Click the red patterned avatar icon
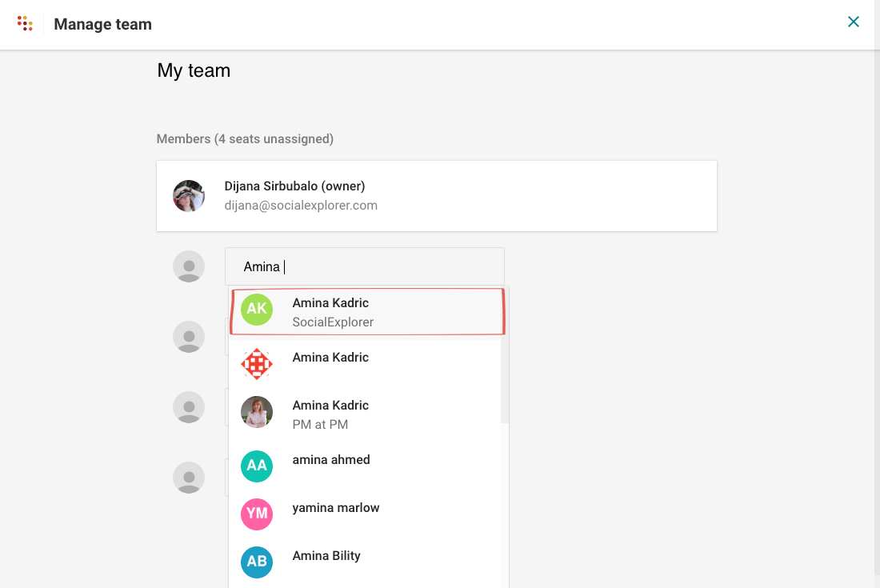 coord(257,364)
